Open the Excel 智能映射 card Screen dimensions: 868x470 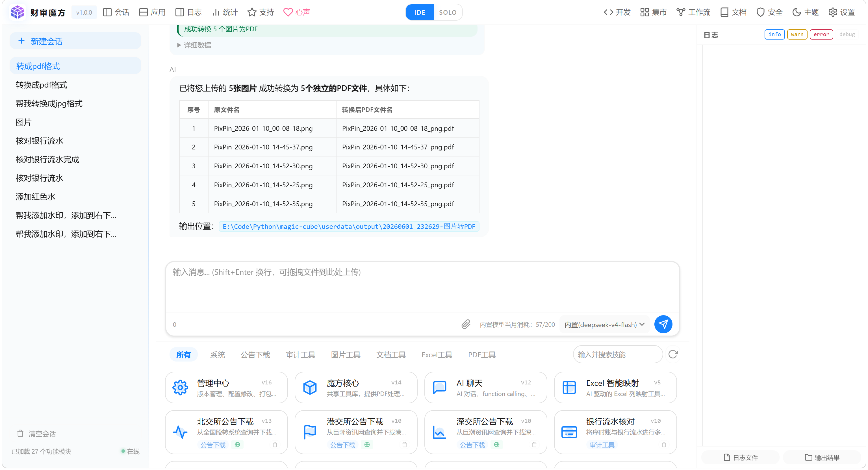(x=615, y=388)
